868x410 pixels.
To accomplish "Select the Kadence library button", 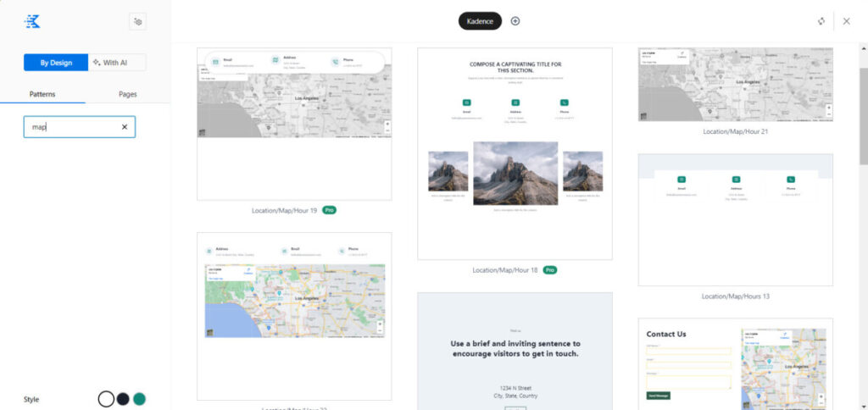I will (x=480, y=21).
